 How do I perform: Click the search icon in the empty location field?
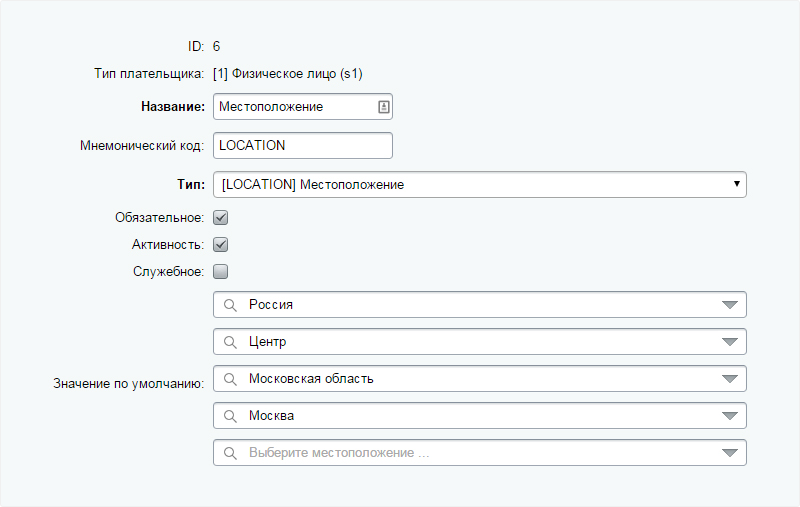229,453
